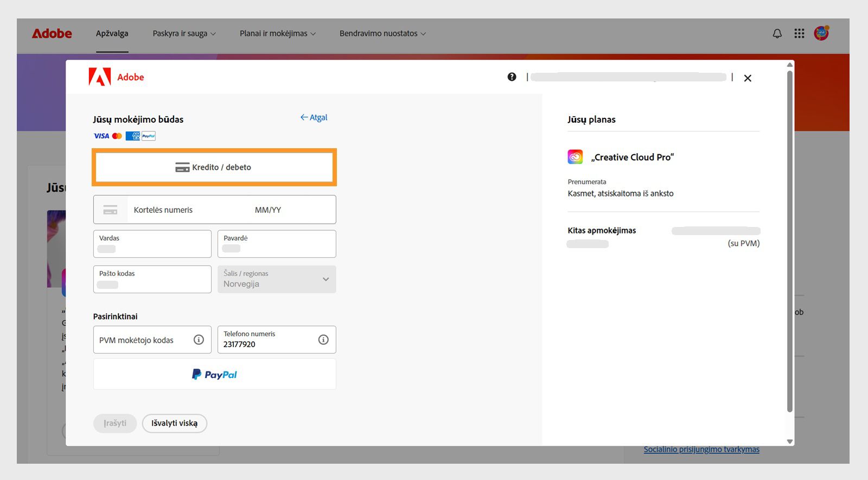
Task: Click the Creative Cloud Pro app icon
Action: 575,157
